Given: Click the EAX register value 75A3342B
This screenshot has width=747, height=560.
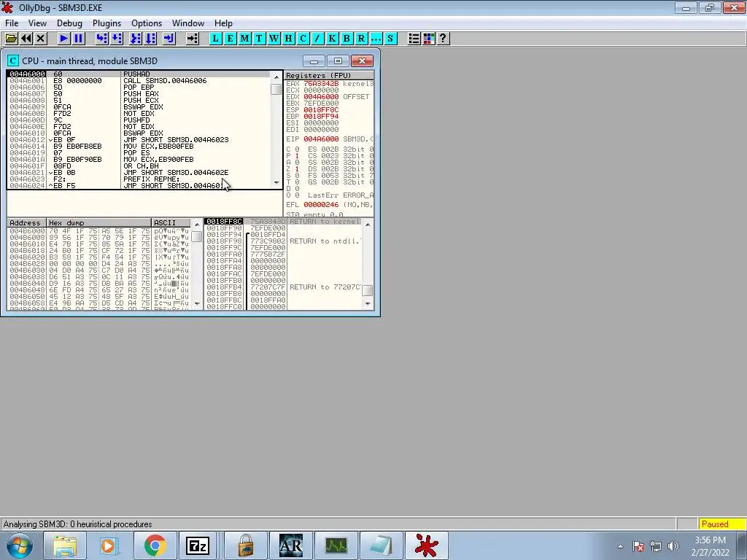Looking at the screenshot, I should tap(321, 83).
